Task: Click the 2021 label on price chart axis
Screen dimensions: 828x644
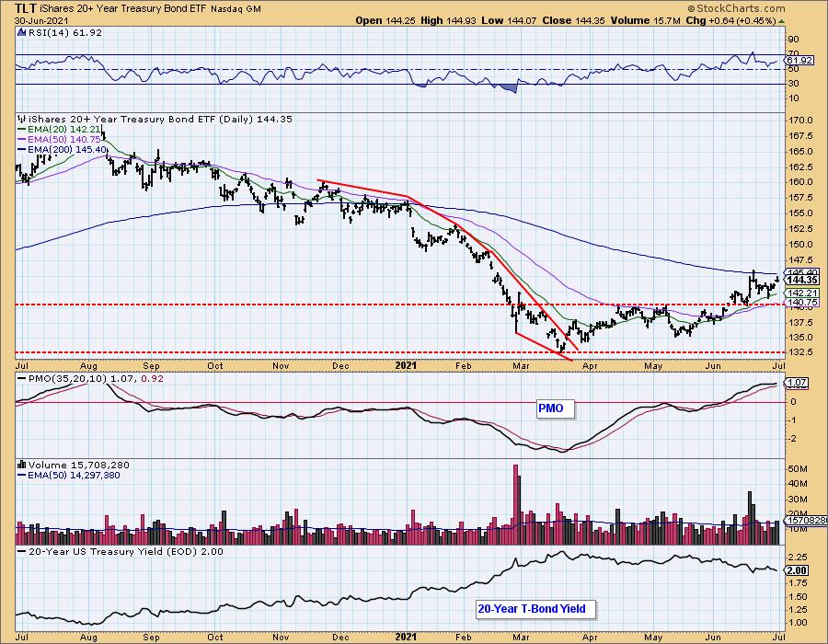Action: [406, 365]
